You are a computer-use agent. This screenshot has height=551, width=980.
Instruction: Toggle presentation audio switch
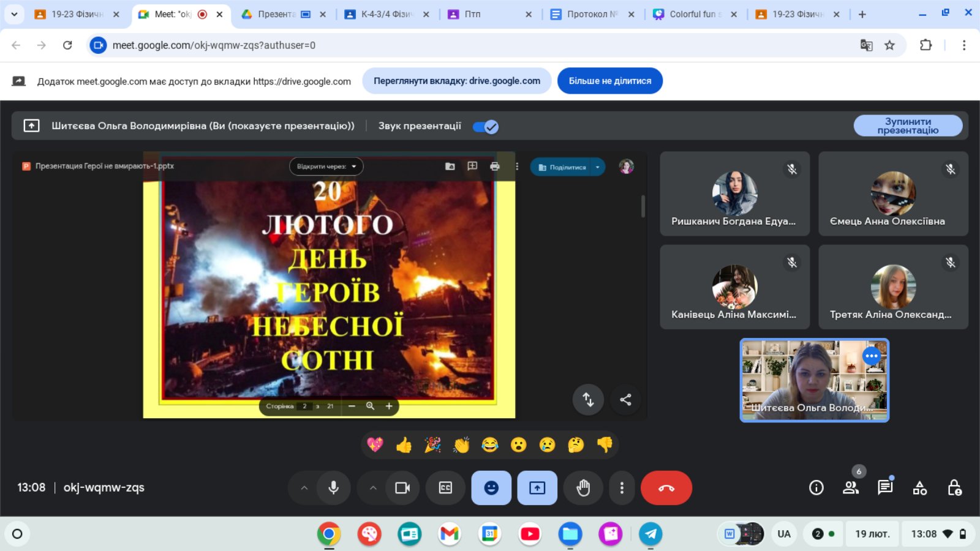(486, 127)
